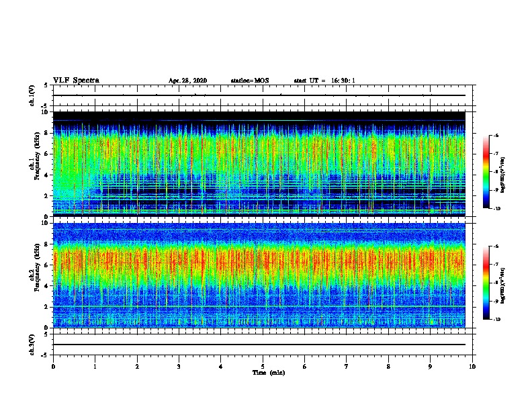Screen dimensions: 532x411
Task: Click time axis tick label '0'
Action: click(53, 367)
